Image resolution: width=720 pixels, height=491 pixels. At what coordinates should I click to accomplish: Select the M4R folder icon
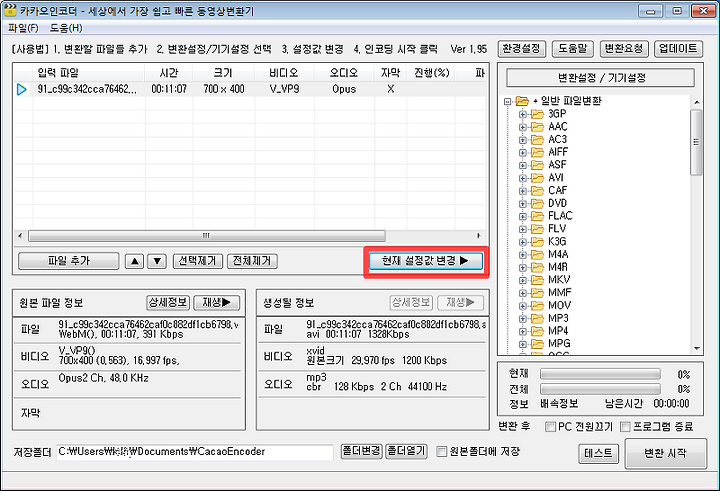[537, 267]
